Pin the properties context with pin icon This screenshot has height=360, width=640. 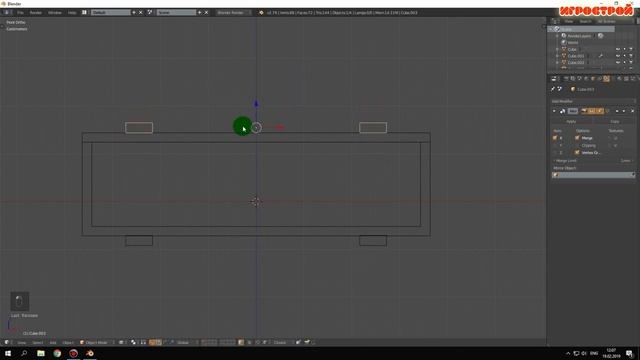coord(553,89)
